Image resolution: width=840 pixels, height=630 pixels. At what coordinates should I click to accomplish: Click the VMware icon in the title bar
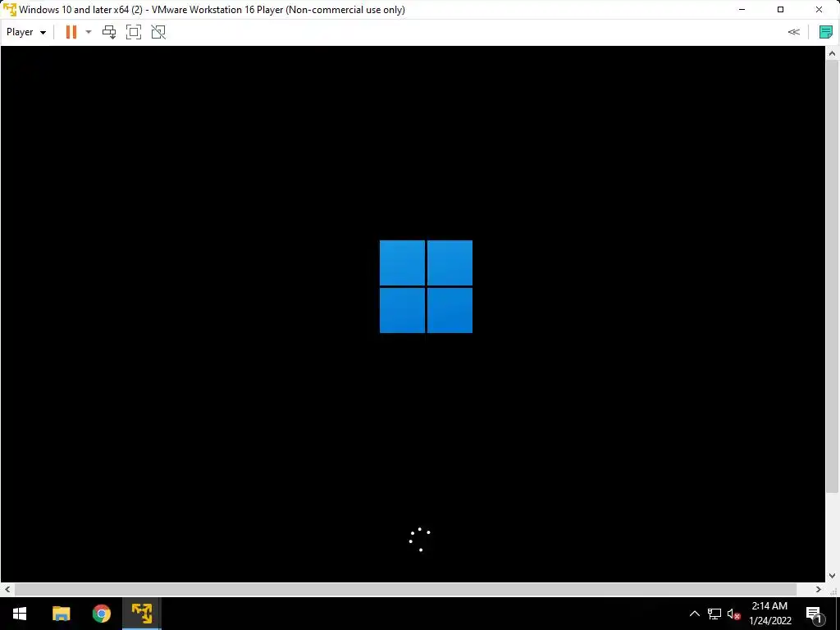point(10,10)
